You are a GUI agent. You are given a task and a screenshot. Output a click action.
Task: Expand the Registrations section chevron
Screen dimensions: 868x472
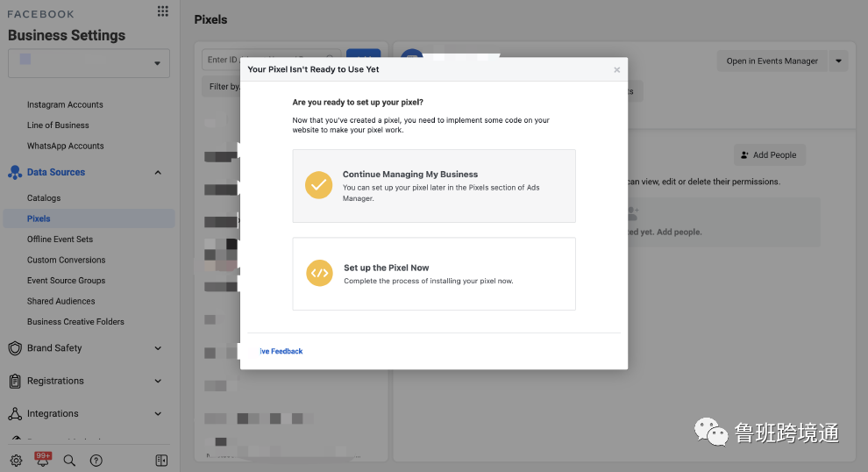158,381
